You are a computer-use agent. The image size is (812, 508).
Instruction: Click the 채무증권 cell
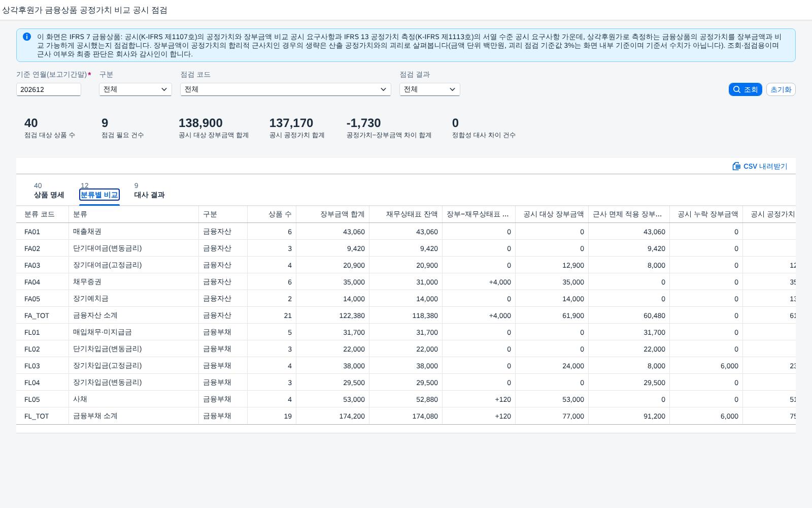[134, 282]
